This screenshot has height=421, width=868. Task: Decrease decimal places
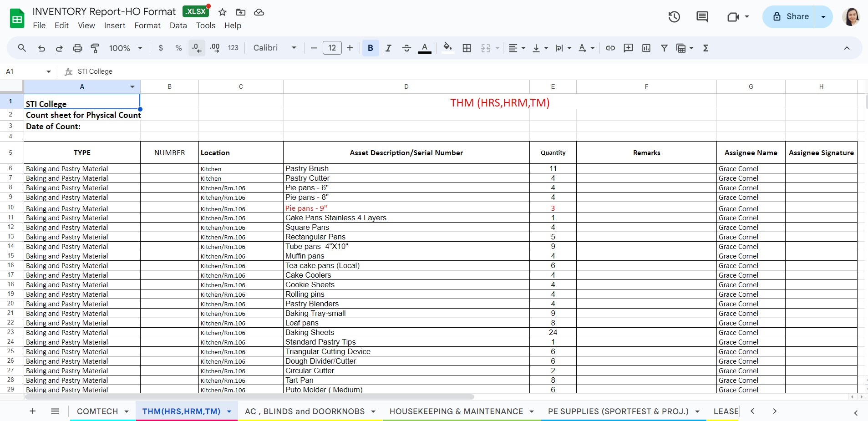click(x=196, y=48)
